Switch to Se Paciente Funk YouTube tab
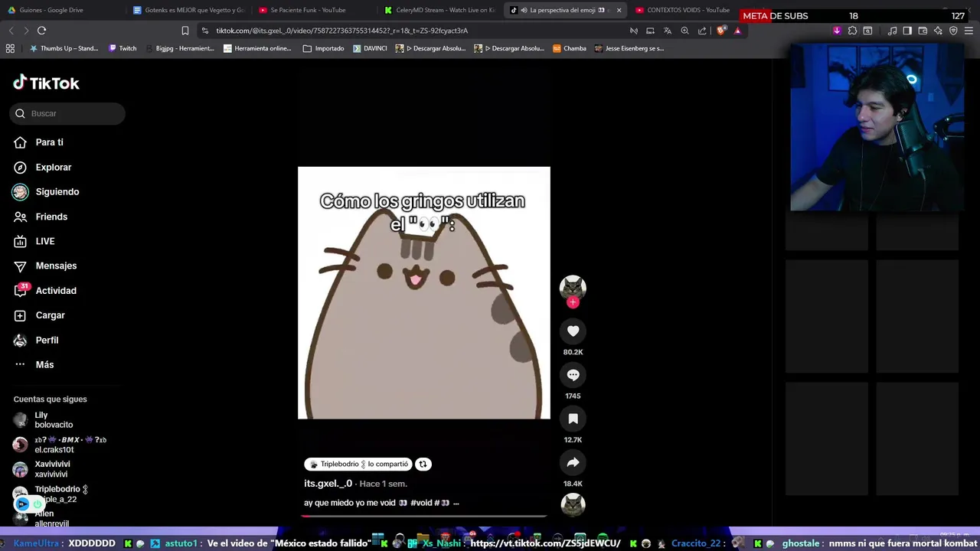Viewport: 980px width, 551px height. tap(302, 10)
